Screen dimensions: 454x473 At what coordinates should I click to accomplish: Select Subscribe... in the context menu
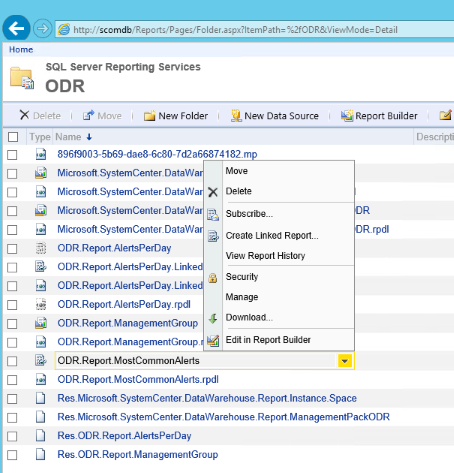tap(249, 213)
